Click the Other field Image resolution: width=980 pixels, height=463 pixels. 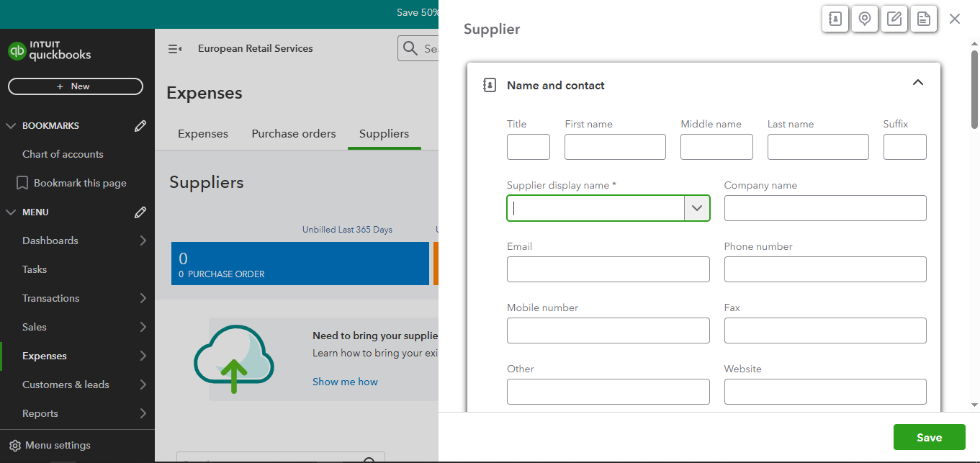click(608, 392)
